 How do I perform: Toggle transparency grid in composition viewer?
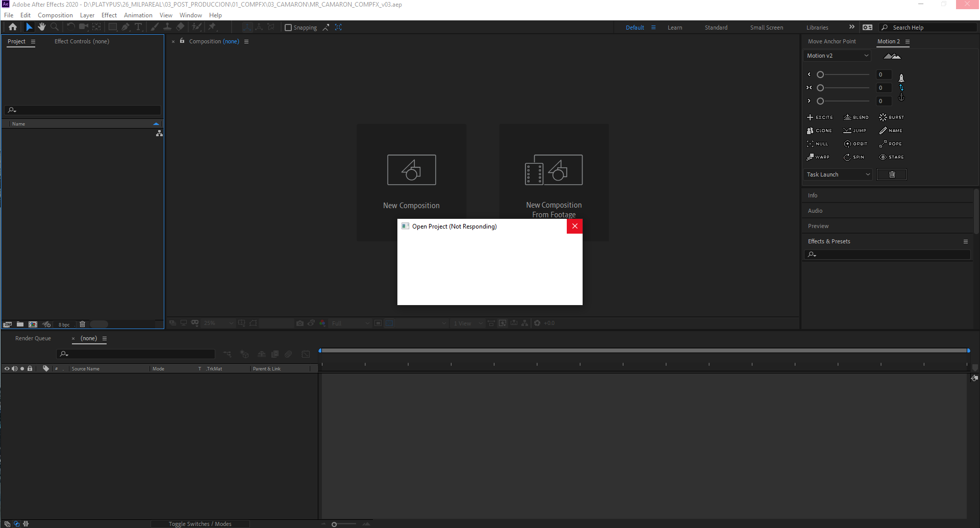click(x=389, y=323)
